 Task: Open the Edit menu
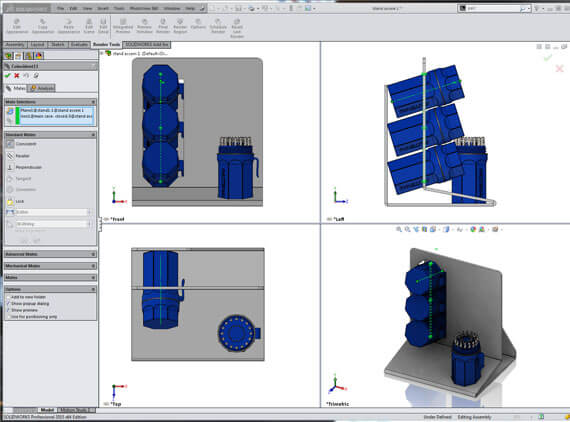[x=73, y=8]
